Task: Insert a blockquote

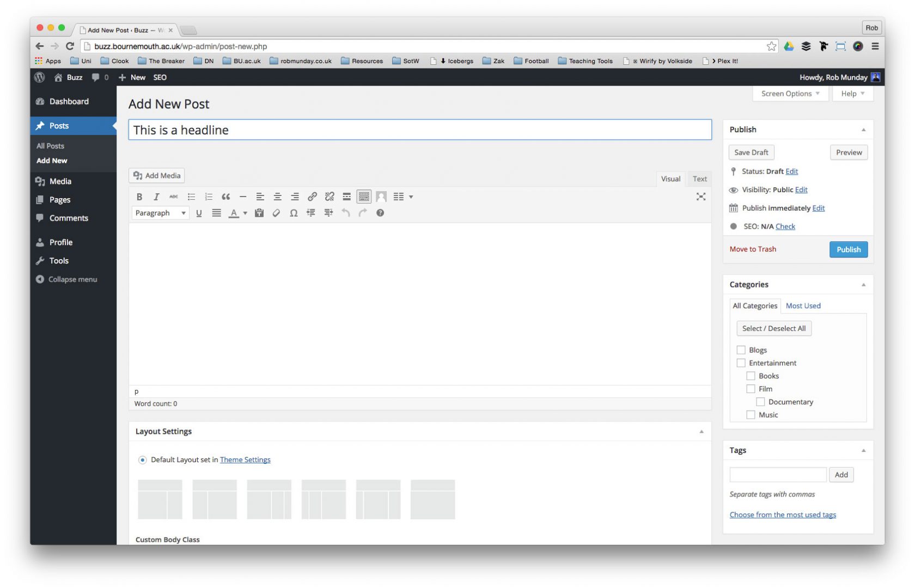Action: pos(226,197)
